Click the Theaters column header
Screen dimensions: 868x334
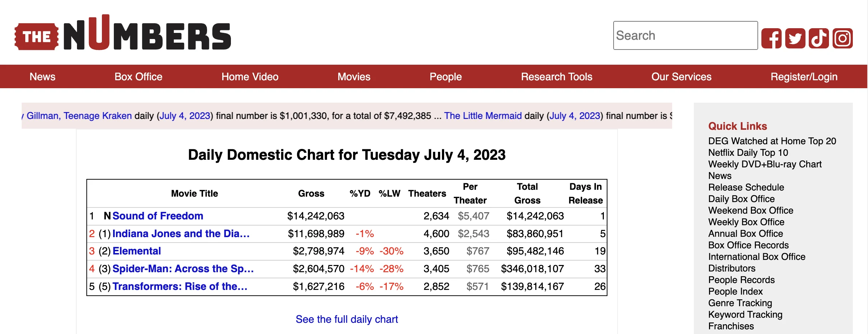coord(427,193)
